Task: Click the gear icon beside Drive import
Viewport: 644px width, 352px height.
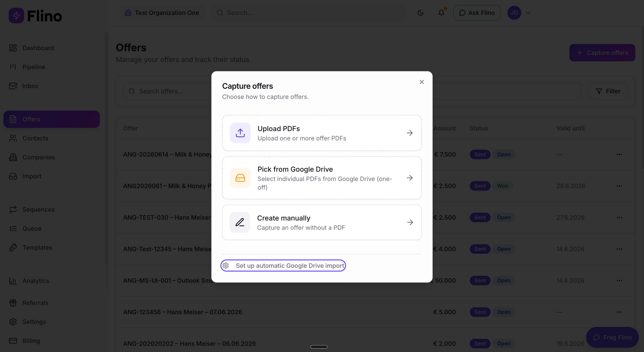Action: [x=226, y=266]
